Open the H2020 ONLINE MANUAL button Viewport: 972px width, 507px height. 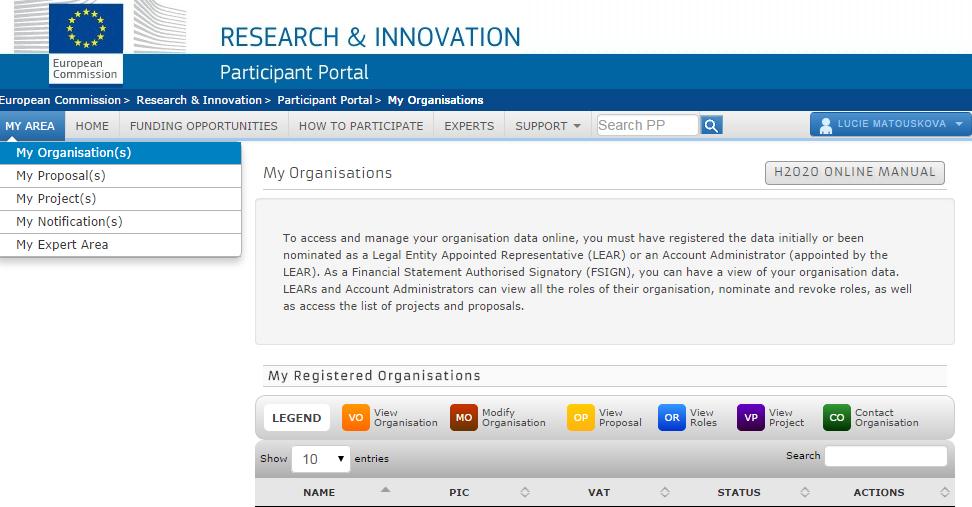pos(855,172)
